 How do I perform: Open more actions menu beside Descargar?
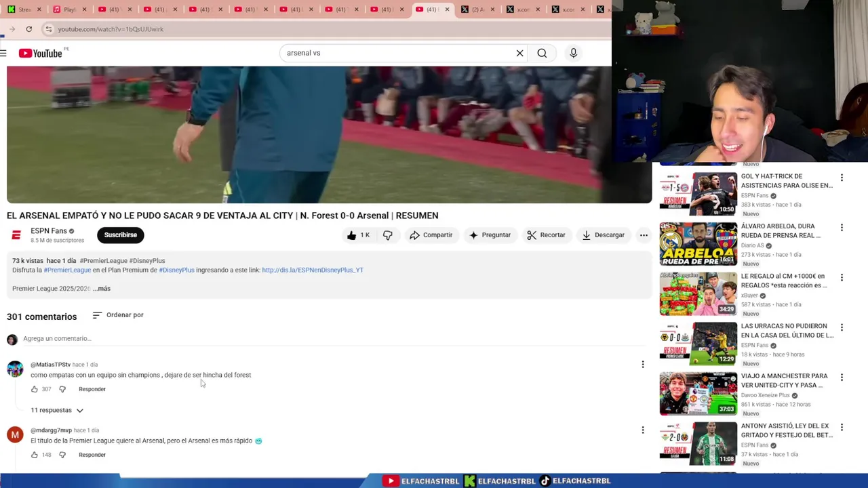[644, 235]
